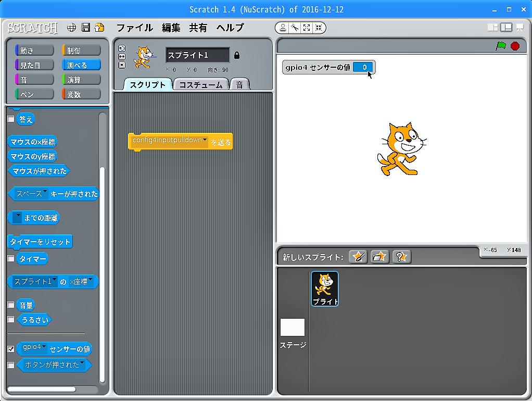
Task: Click the マウスが押された block
Action: (39, 171)
